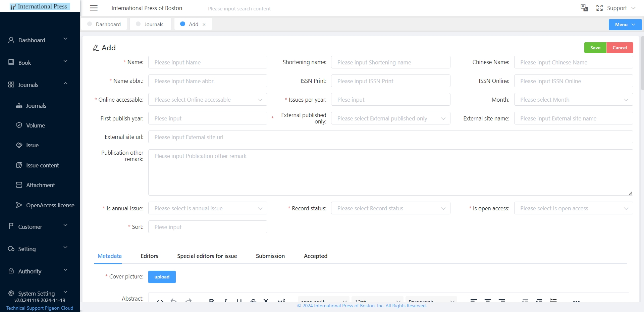Click the Name abbr. input field
644x312 pixels.
point(208,81)
